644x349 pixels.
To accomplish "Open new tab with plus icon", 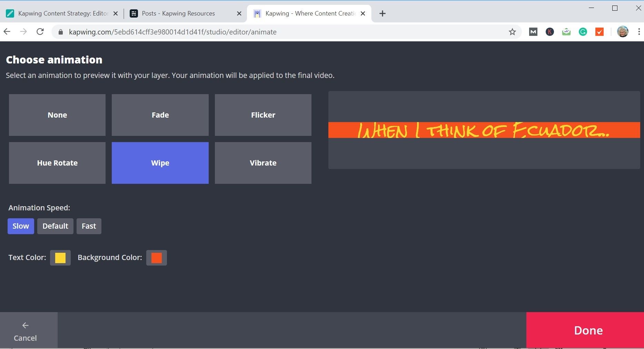I will (382, 13).
